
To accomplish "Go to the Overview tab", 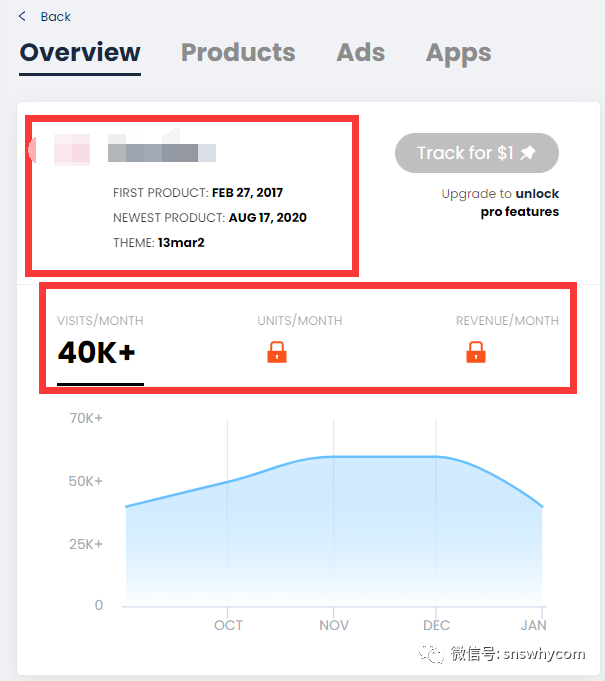I will tap(80, 53).
